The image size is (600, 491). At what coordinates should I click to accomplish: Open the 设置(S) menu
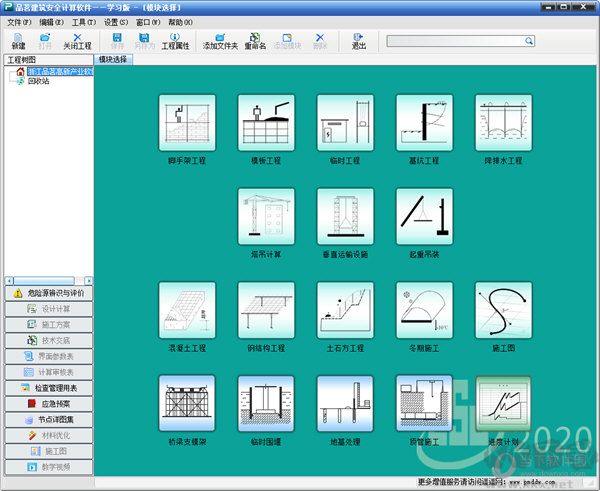116,22
